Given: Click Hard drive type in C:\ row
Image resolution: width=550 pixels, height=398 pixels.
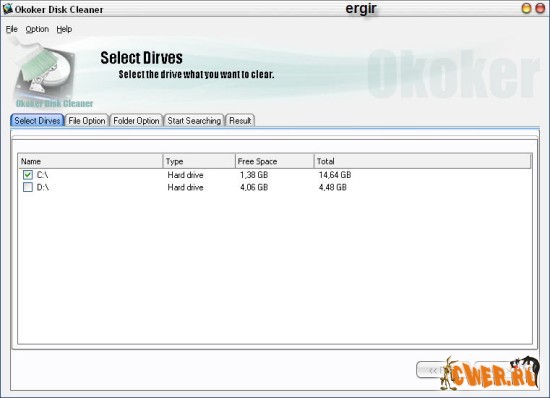Looking at the screenshot, I should click(x=185, y=175).
